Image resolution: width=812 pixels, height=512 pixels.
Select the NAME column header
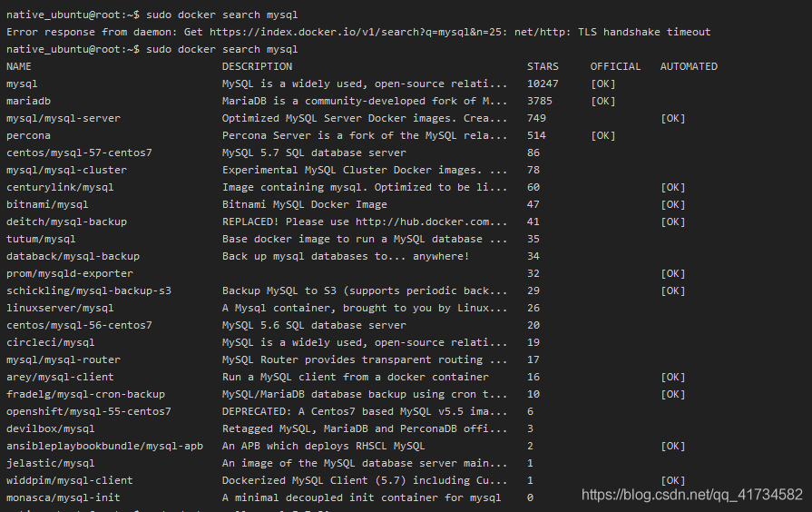(19, 66)
